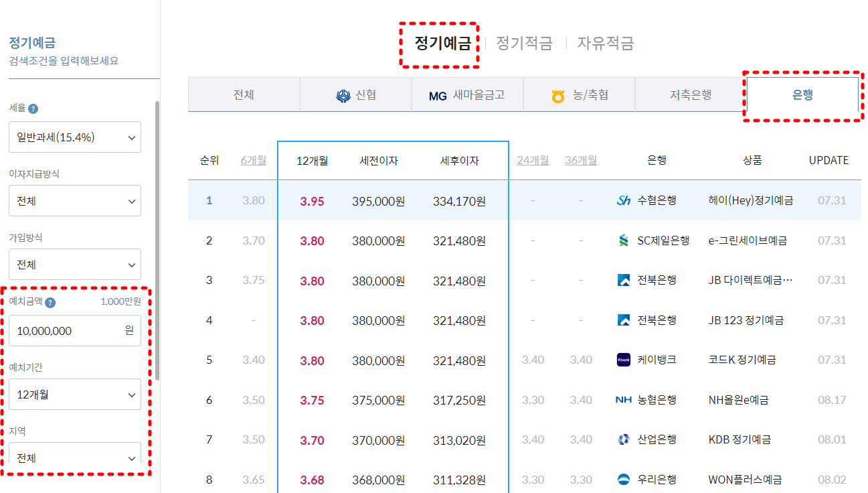Click 395,000원 pre-tax interest
Image resolution: width=868 pixels, height=493 pixels.
[379, 201]
